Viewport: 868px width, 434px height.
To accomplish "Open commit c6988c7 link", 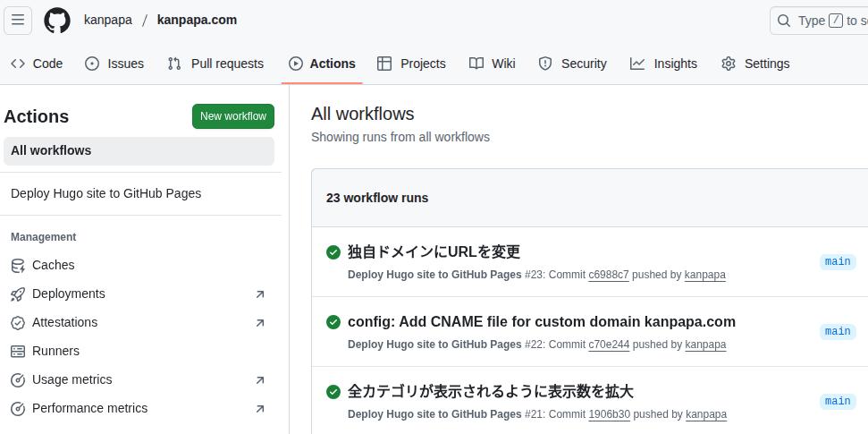I will [x=609, y=275].
